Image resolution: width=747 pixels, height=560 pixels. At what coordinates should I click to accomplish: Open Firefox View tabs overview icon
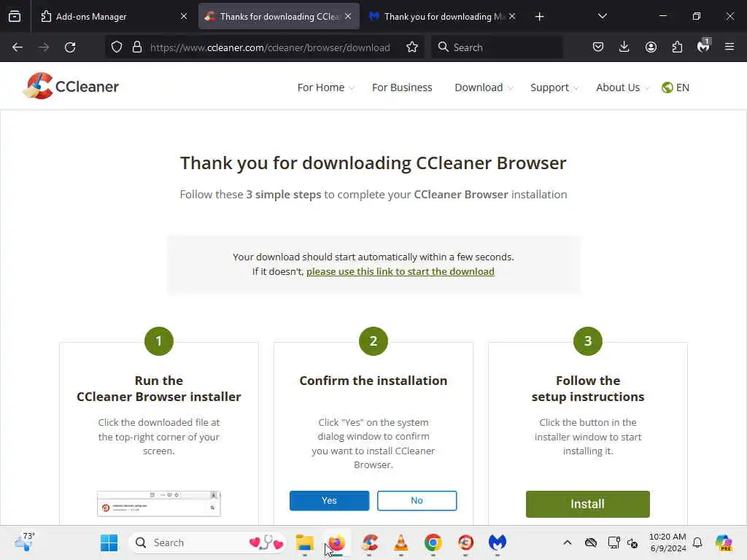[x=15, y=17]
